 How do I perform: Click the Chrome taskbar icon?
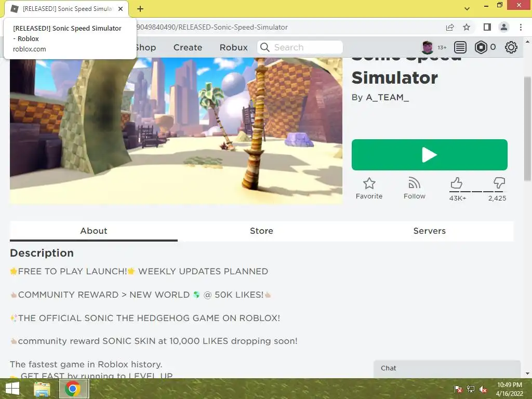[x=73, y=389]
